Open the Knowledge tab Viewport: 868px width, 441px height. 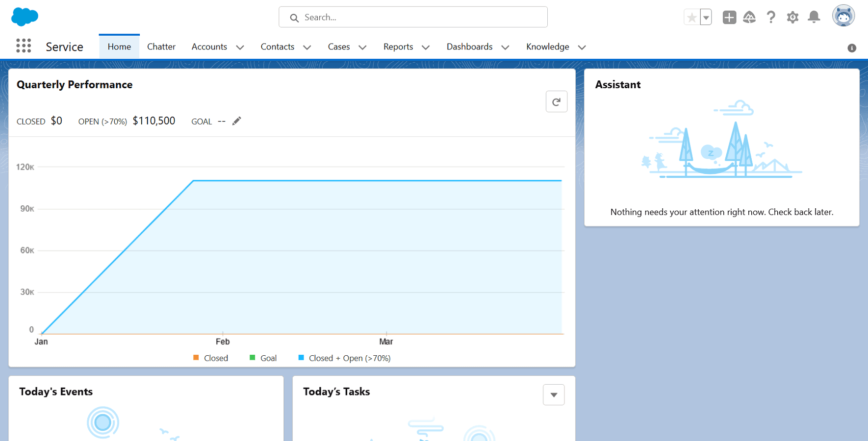pyautogui.click(x=547, y=47)
